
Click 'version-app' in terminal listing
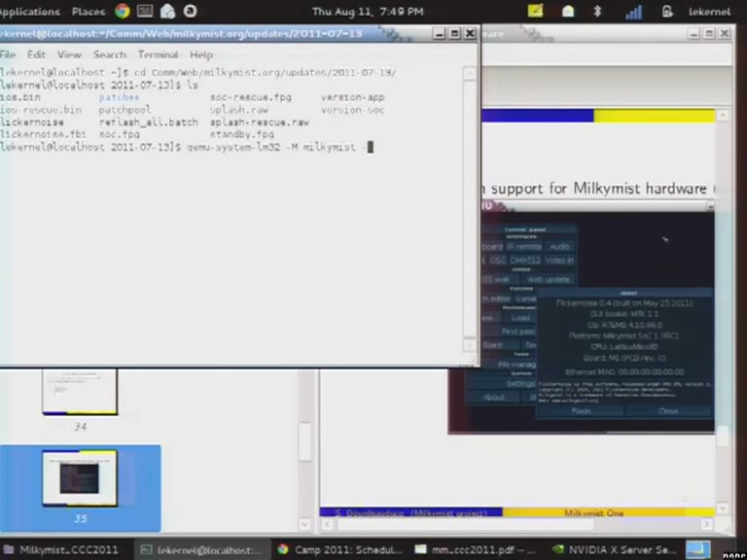click(352, 97)
